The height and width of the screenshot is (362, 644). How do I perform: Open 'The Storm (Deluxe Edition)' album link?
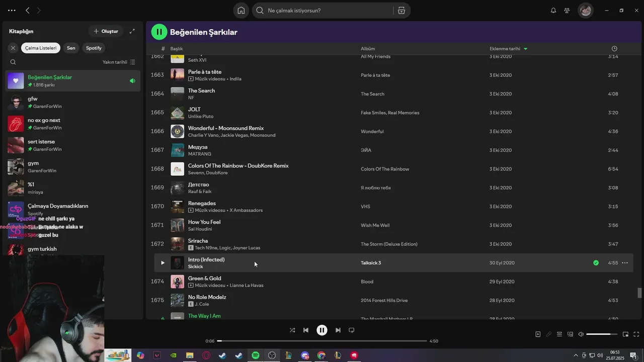[x=389, y=244]
